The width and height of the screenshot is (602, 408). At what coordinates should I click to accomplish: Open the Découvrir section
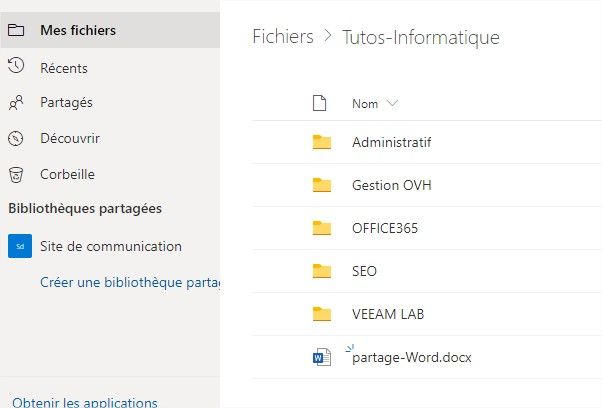[69, 138]
